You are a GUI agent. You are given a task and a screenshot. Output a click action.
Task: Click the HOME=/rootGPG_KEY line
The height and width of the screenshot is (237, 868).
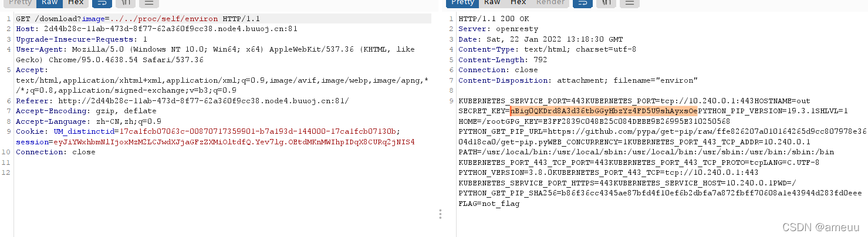594,121
